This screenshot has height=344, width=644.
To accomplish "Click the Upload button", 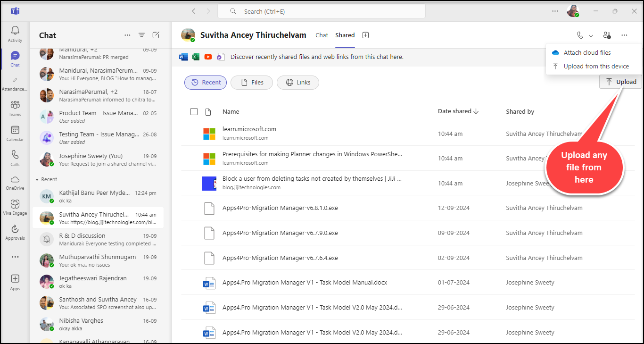I will point(620,82).
